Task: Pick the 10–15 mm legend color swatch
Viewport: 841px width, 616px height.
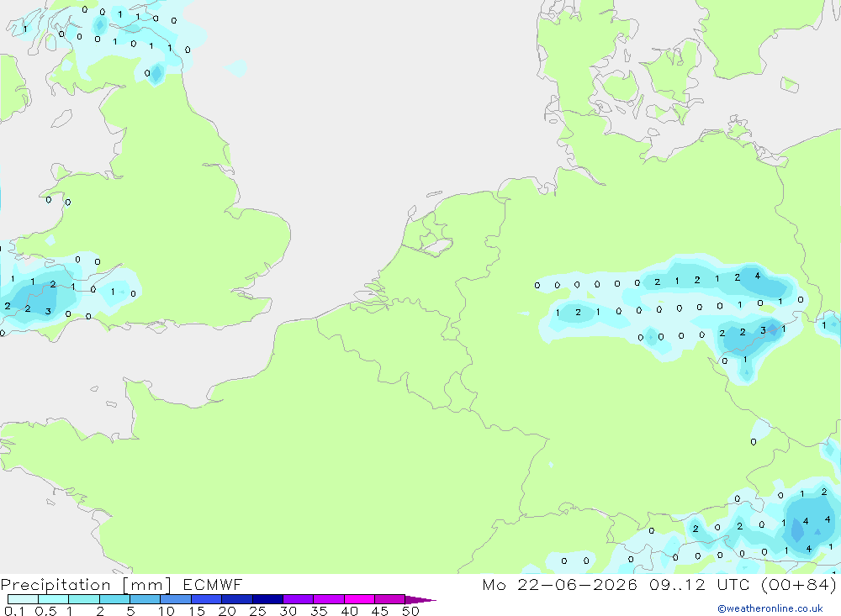Action: 176,599
